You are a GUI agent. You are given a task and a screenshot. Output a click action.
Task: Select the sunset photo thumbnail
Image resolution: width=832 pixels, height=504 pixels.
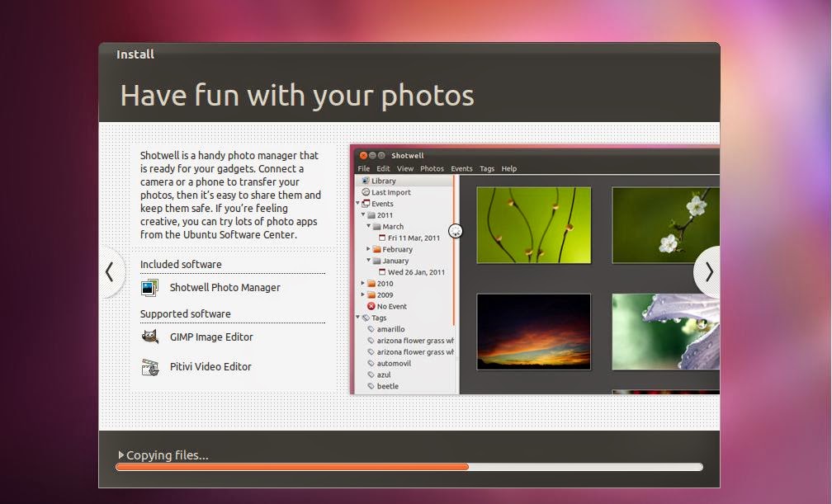(x=534, y=332)
